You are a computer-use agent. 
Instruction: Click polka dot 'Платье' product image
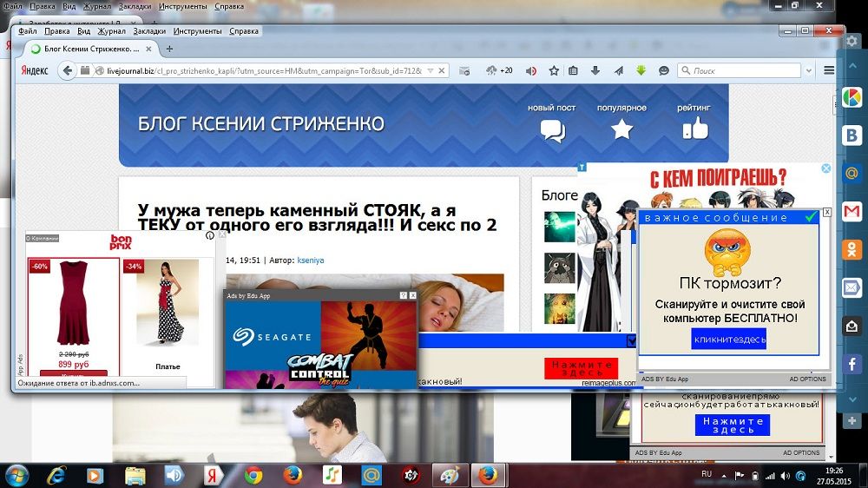point(168,302)
